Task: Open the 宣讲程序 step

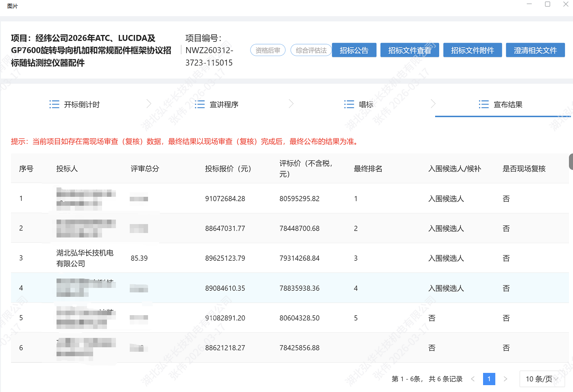Action: (224, 105)
